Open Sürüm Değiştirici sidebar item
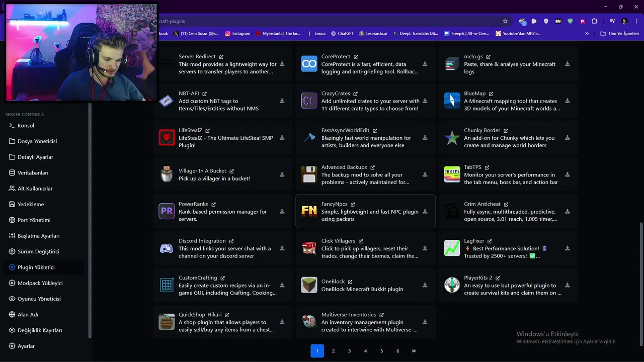The width and height of the screenshot is (644, 362). (44, 251)
